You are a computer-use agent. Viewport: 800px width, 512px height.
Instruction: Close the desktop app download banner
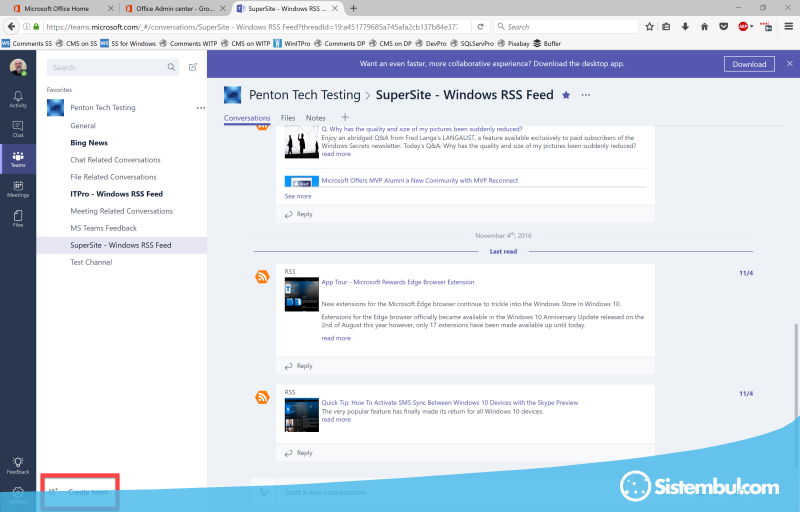[790, 64]
